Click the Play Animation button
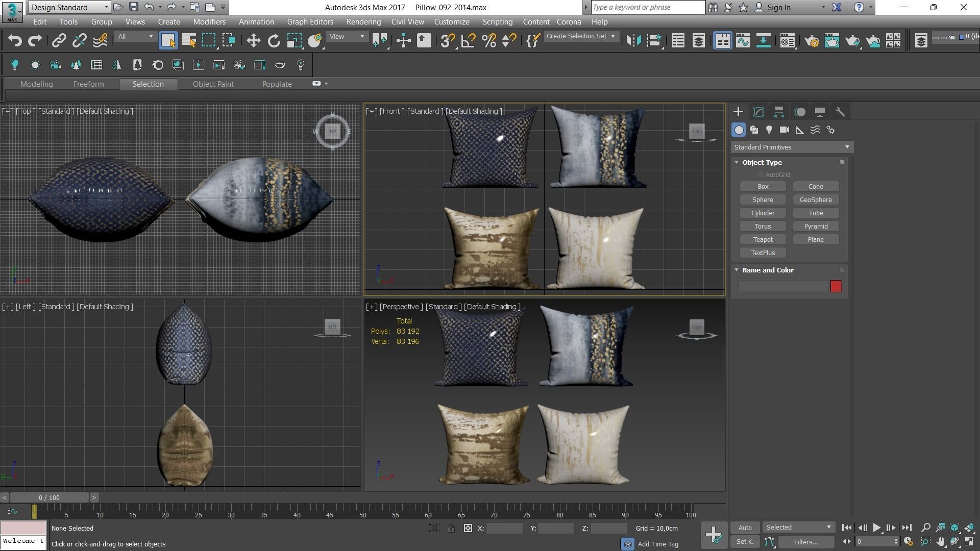Screen dimensions: 980x551 (x=876, y=528)
